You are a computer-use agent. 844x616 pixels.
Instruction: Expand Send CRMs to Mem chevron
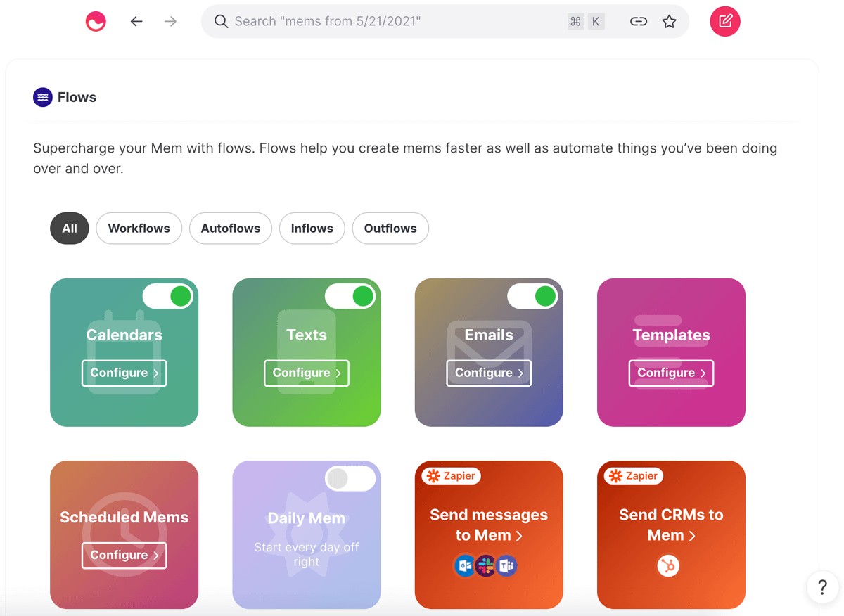pyautogui.click(x=692, y=536)
